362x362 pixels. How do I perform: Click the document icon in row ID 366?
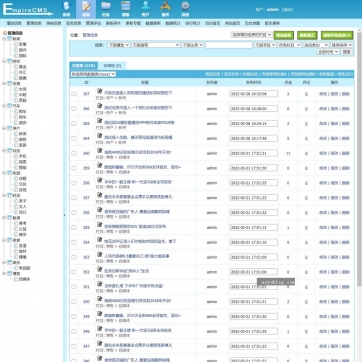coord(99,106)
